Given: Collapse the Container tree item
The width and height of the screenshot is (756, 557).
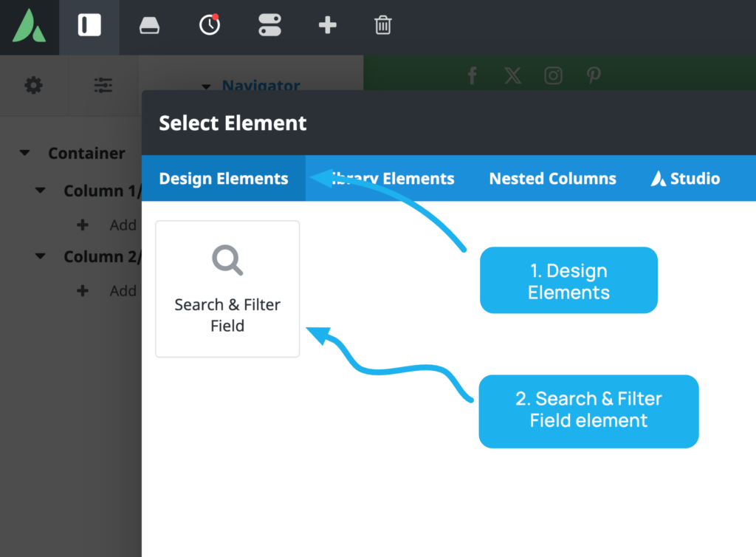Looking at the screenshot, I should pos(24,153).
